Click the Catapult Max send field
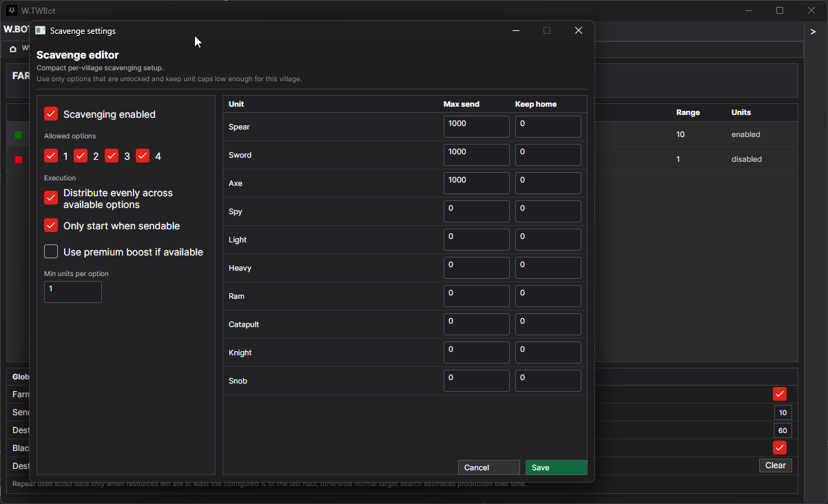Viewport: 828px width, 504px height. coord(477,324)
